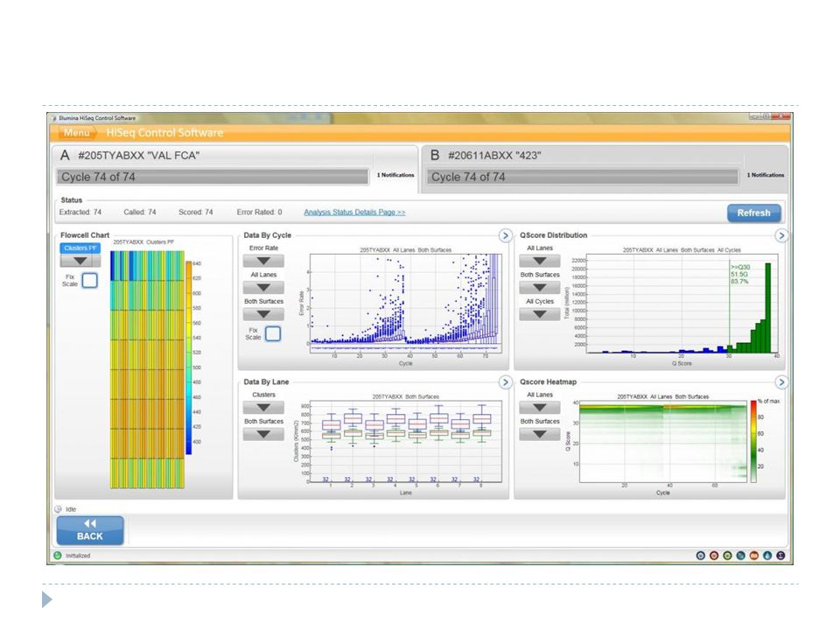View 1 Notifications for flowcell B

click(766, 175)
